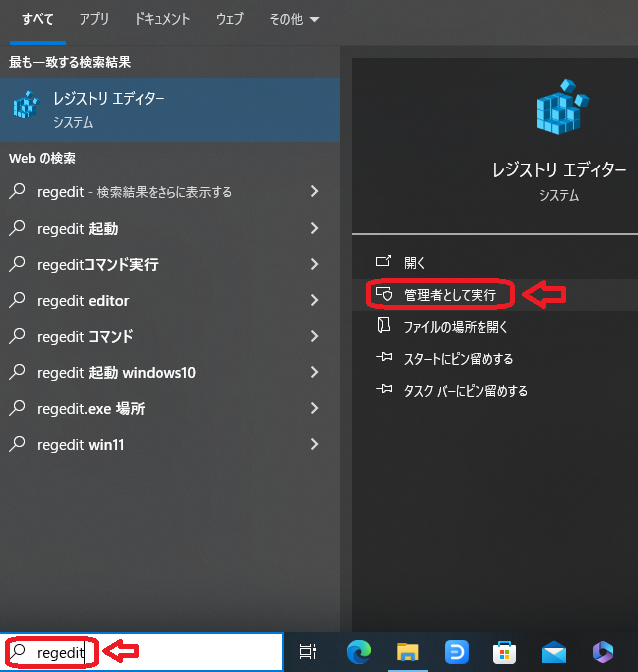Click the pin icon next to スタートにピン留めする
Viewport: 638px width, 672px height.
point(384,357)
